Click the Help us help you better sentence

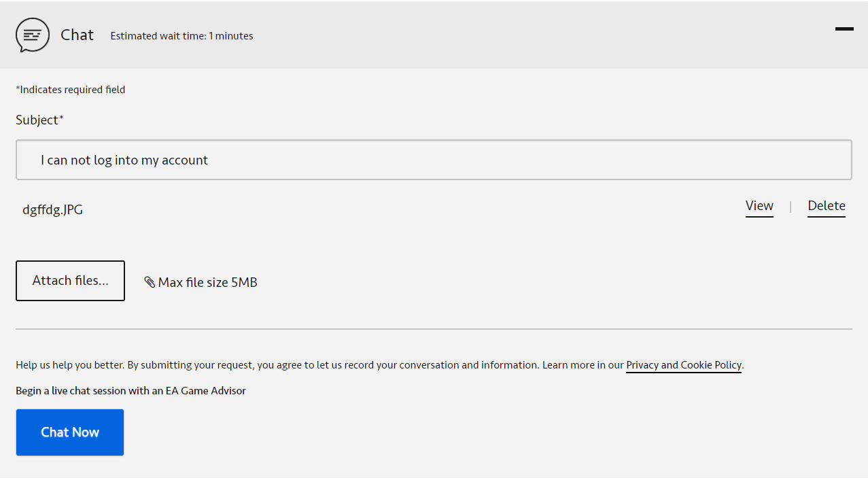tap(272, 365)
